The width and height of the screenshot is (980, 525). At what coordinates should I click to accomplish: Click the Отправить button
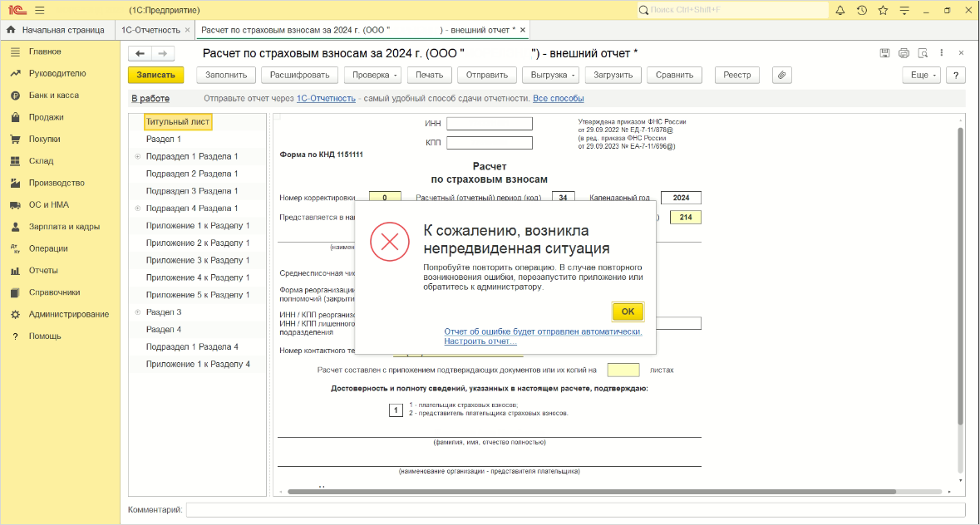(x=487, y=75)
